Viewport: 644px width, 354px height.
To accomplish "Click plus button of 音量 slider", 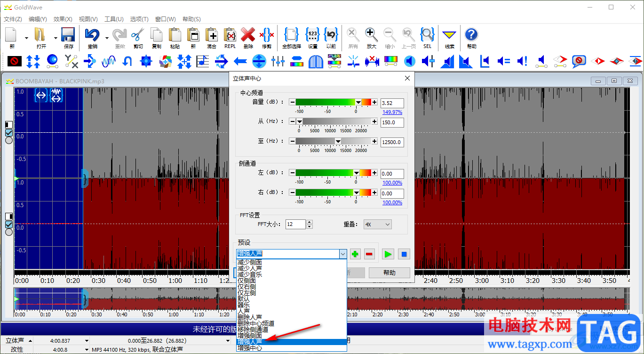I will [x=374, y=102].
